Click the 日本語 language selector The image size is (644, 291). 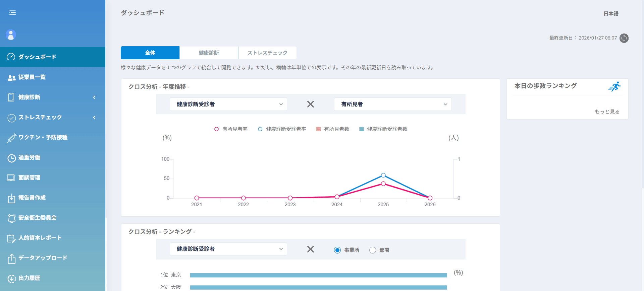click(x=611, y=14)
